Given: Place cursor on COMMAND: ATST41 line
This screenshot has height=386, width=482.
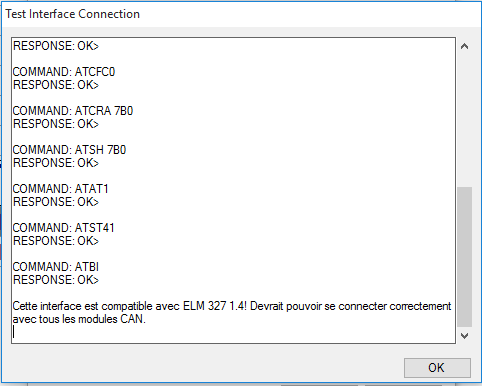Looking at the screenshot, I should (63, 228).
